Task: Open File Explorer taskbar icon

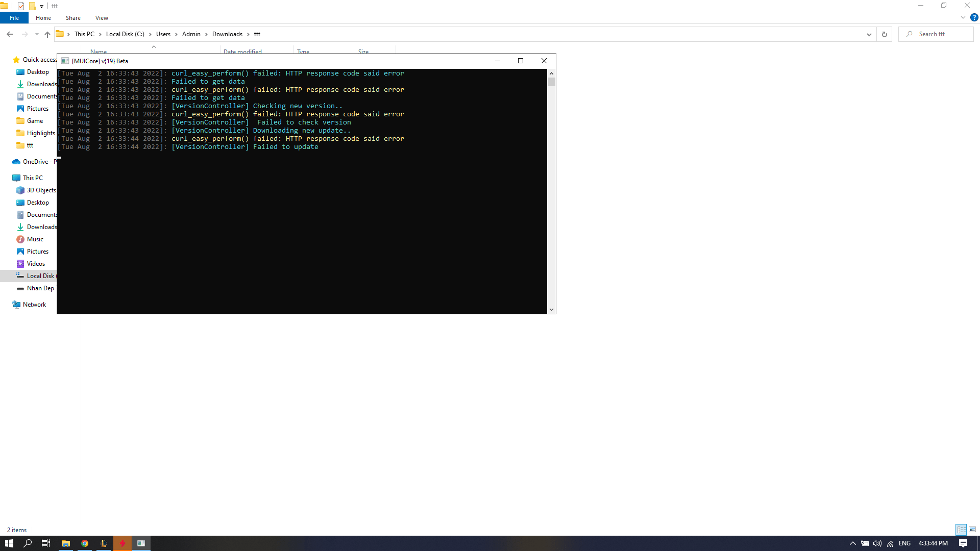Action: [66, 543]
